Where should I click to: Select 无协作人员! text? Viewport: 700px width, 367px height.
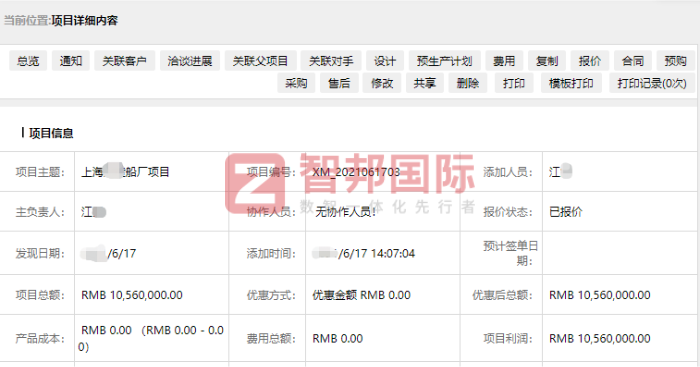coord(346,212)
